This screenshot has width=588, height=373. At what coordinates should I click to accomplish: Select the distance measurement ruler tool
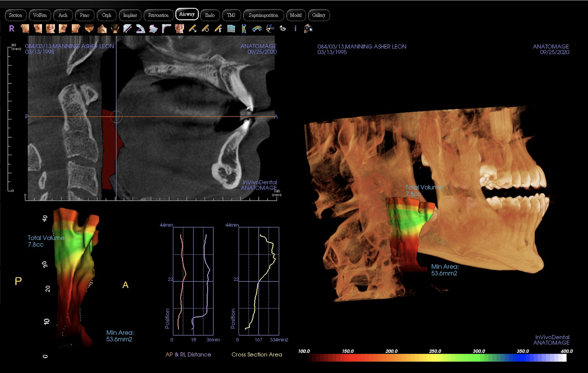[127, 29]
